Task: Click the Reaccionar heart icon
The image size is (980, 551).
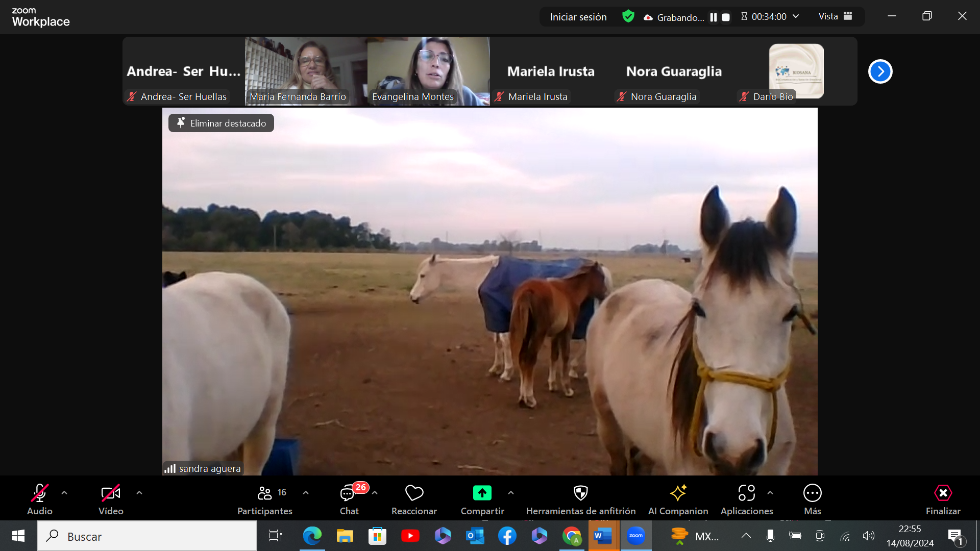Action: (x=414, y=493)
